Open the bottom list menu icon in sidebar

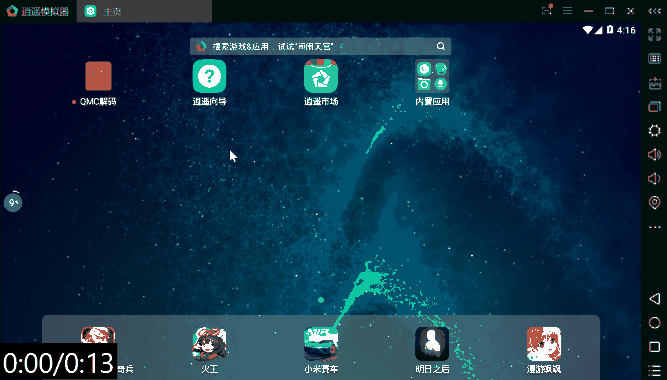point(655,370)
